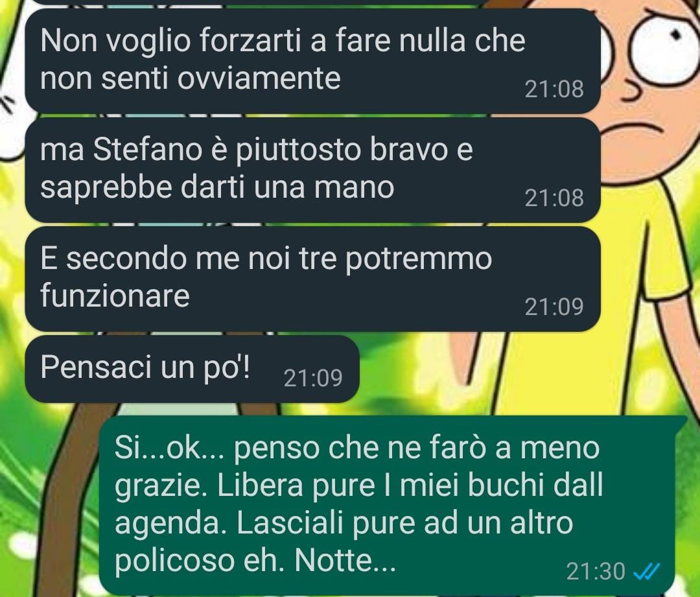700x597 pixels.
Task: Tap the 'Non voglio forzarti' message bubble
Action: [x=312, y=61]
